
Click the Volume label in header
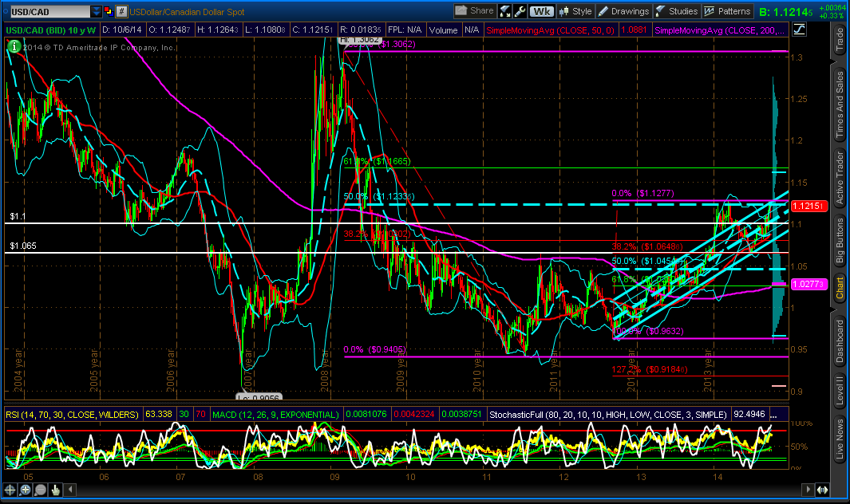tap(443, 30)
